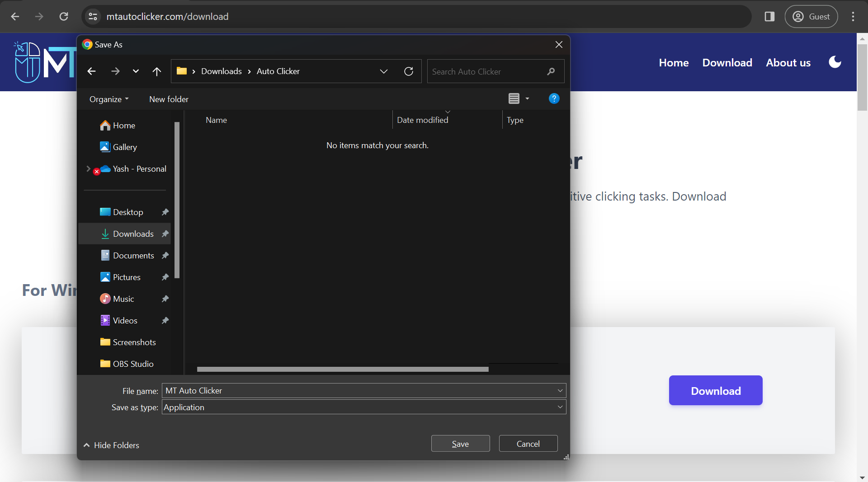
Task: Sort by Name column
Action: point(216,120)
